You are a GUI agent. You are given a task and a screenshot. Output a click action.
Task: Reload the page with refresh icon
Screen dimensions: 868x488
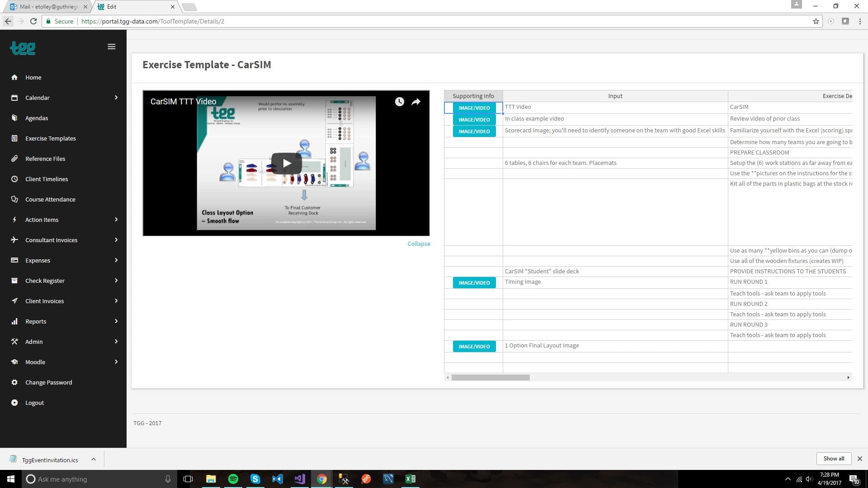pos(33,21)
